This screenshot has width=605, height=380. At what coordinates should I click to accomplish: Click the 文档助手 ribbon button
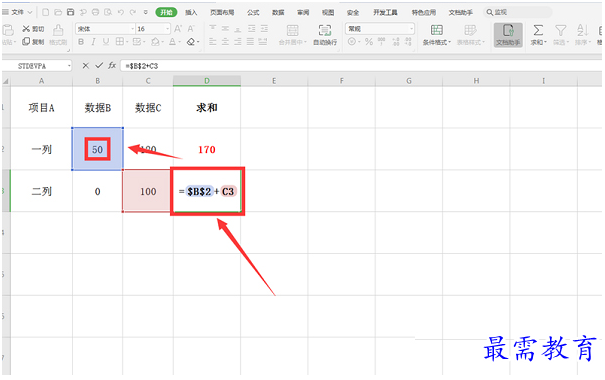[x=508, y=35]
